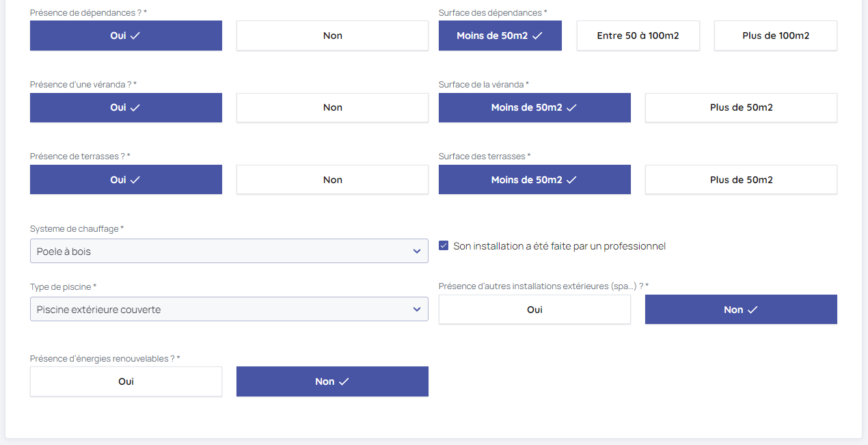
Task: Select 'Moins de 50m2' for véranda surface
Action: 534,107
